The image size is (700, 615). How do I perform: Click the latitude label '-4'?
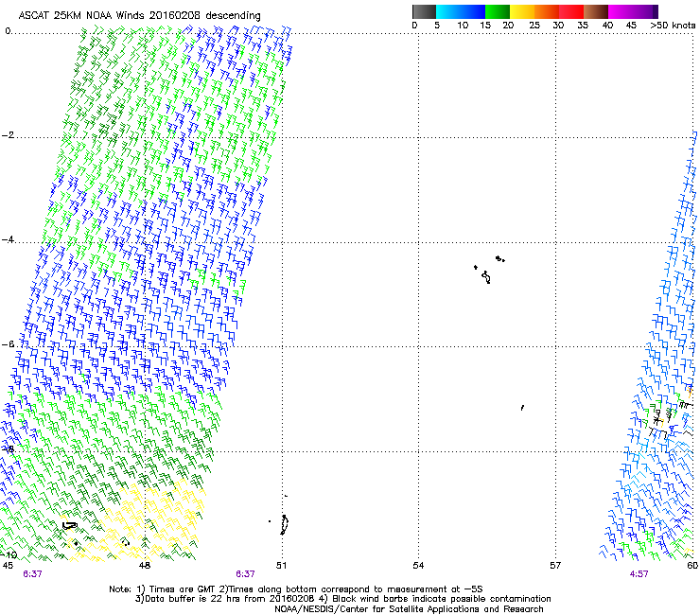pyautogui.click(x=8, y=239)
